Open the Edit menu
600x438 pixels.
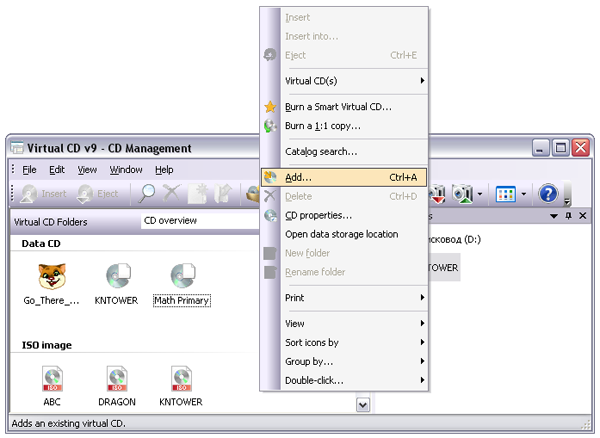coord(57,169)
